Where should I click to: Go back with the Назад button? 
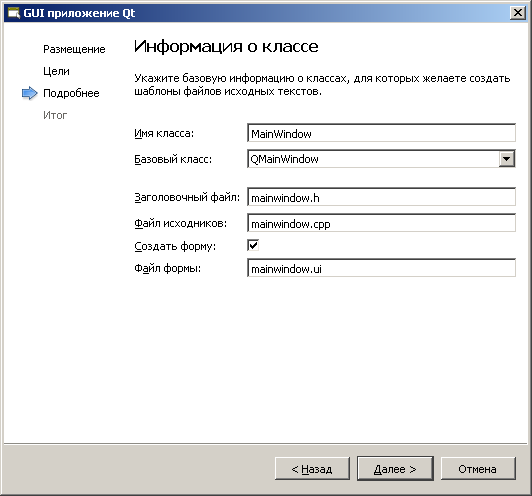[312, 469]
